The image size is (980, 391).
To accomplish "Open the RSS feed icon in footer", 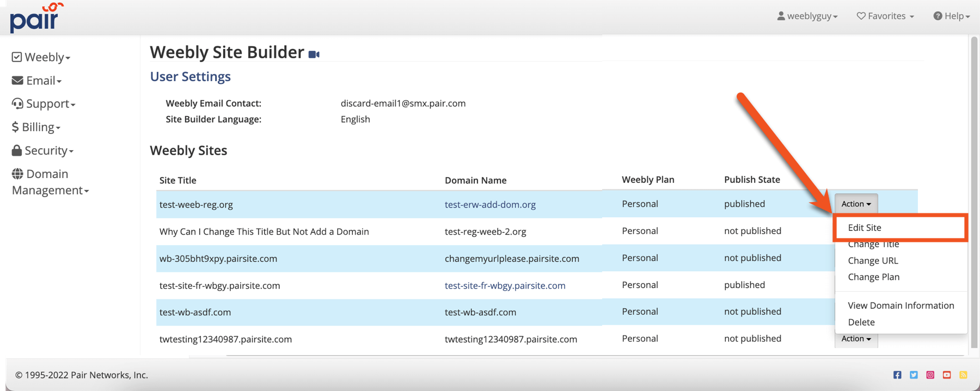I will 963,375.
